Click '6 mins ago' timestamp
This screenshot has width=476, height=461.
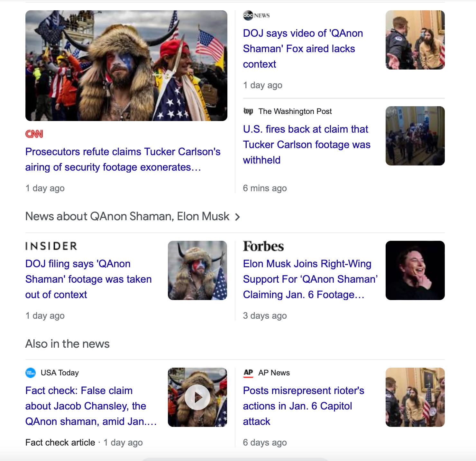(265, 188)
